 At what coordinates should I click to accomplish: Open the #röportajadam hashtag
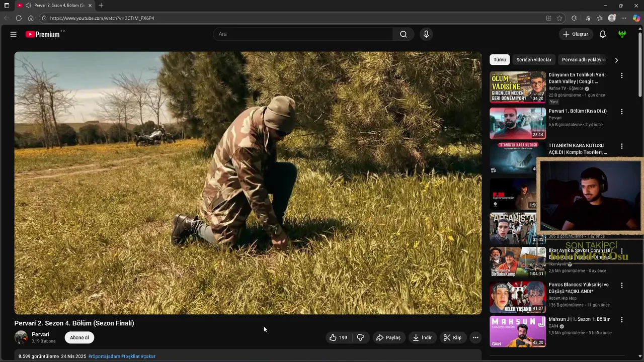point(104,356)
